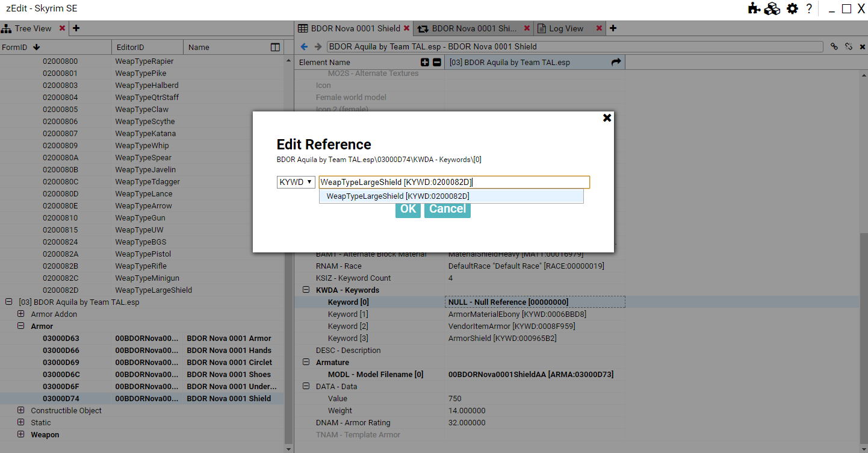Open the help question mark

click(x=809, y=8)
